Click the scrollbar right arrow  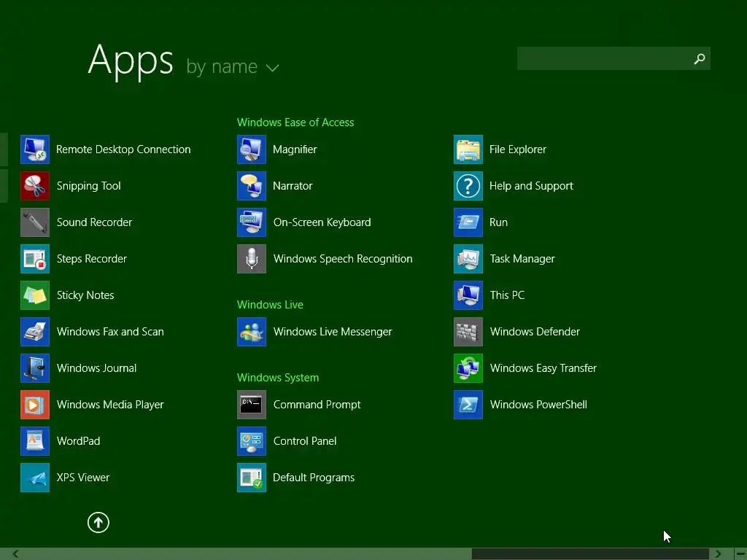pyautogui.click(x=718, y=553)
